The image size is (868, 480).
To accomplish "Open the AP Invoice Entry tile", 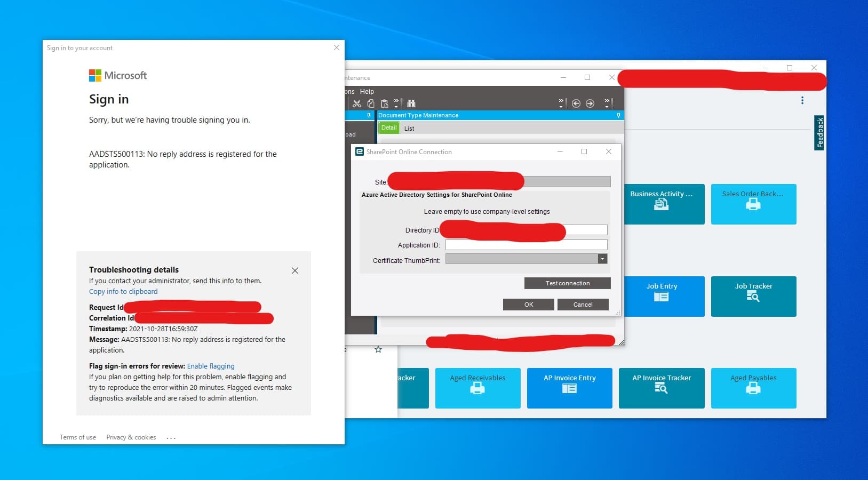I will click(x=569, y=388).
